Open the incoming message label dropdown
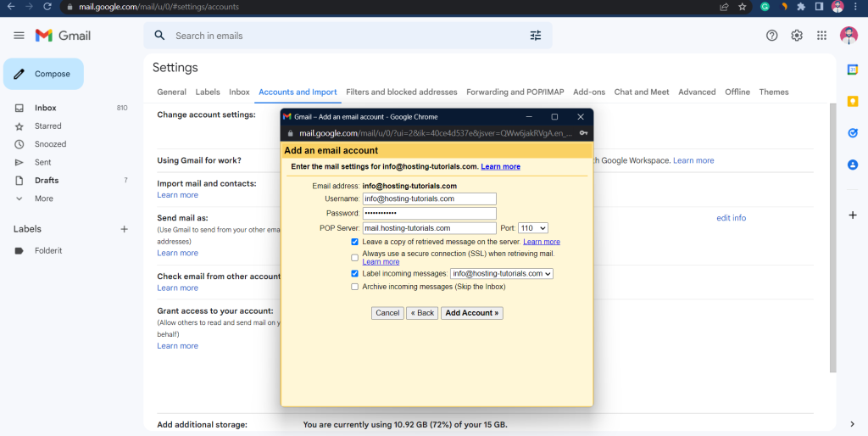 (502, 274)
